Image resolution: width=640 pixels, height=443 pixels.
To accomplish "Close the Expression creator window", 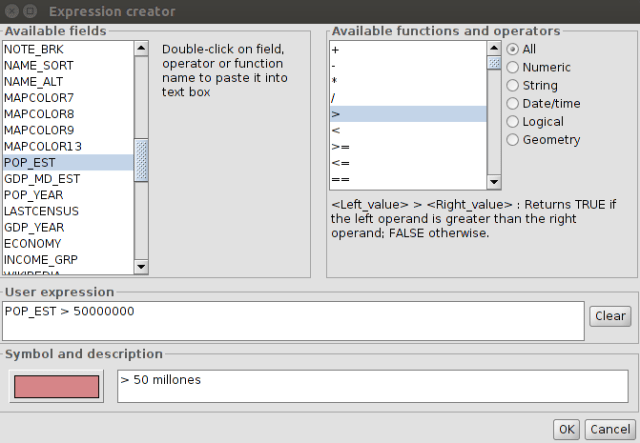I will tap(12, 12).
